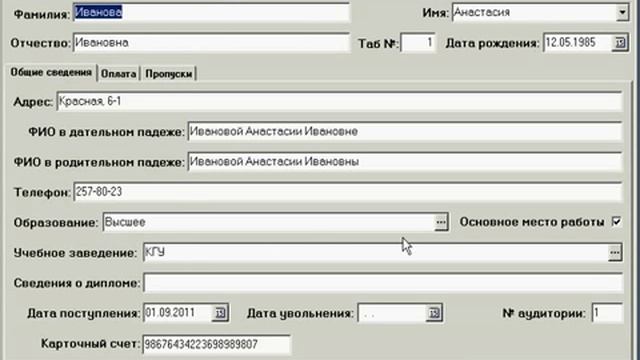This screenshot has height=360, width=640.
Task: Click the Учебное заведение ellipsis browse button
Action: [x=614, y=253]
